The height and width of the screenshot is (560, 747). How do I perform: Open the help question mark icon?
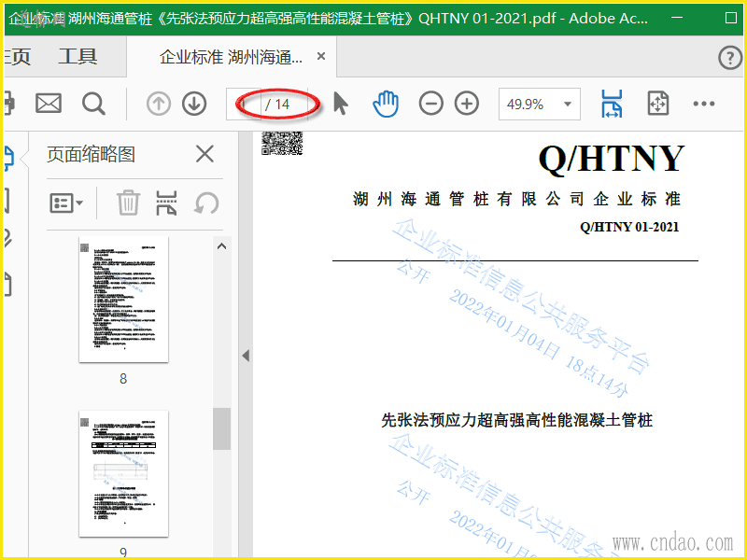pos(729,58)
